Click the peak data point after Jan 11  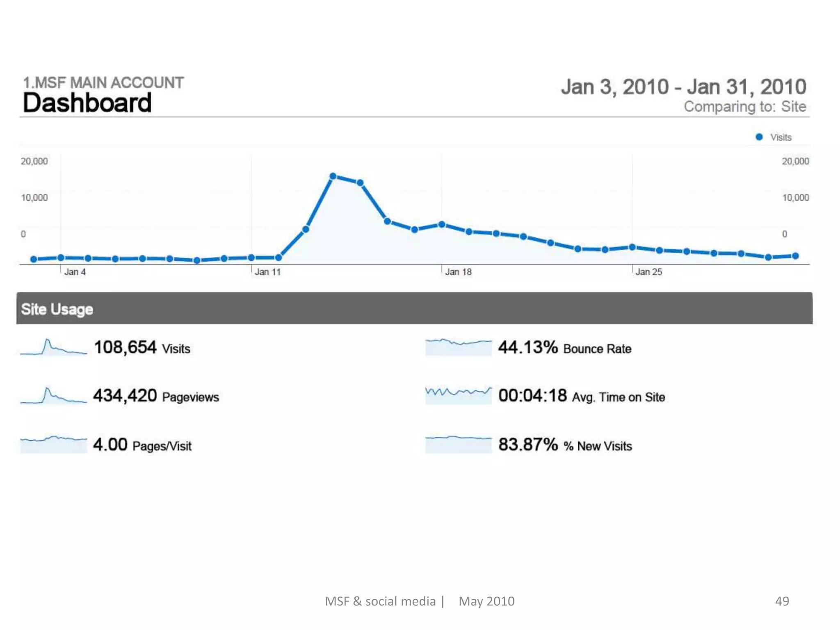[333, 176]
